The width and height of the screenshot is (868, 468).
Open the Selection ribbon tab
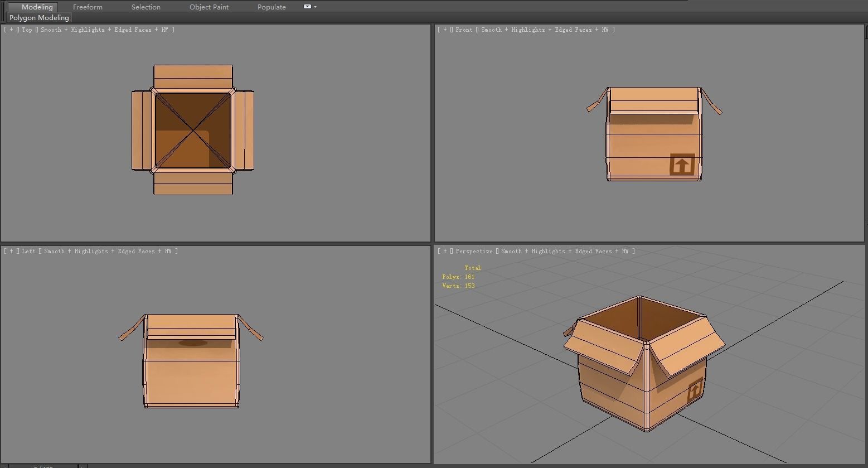click(146, 7)
